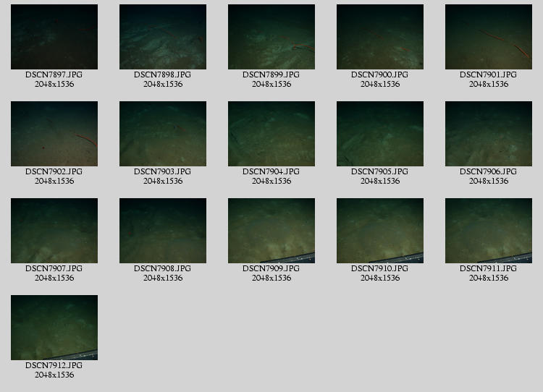Click the file name DSCN7898.JPG
The image size is (543, 392).
162,74
